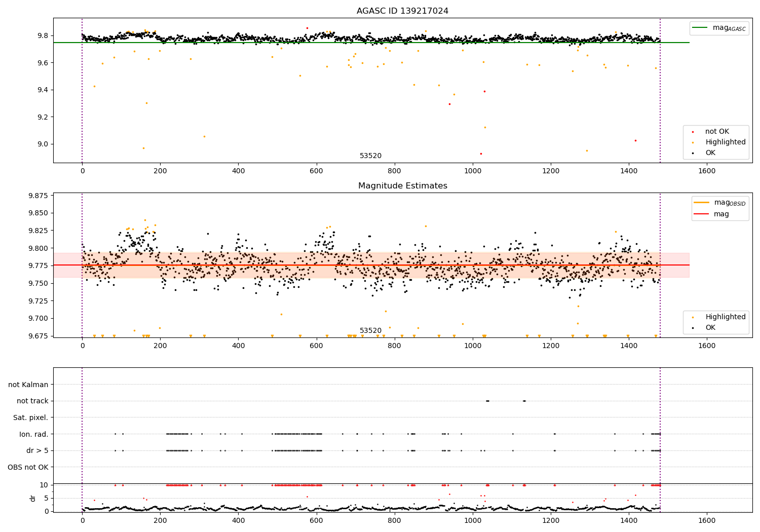This screenshot has width=760, height=532.
Task: Click the 'Ion. rad.' y-axis label
Action: (34, 434)
